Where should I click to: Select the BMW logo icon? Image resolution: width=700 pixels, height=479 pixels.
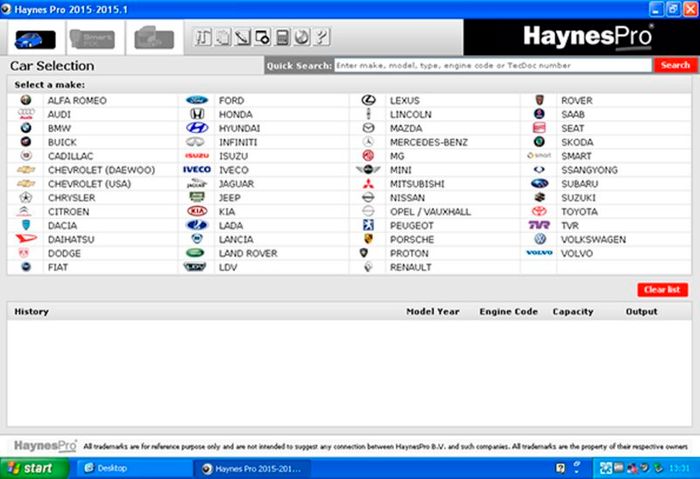(x=26, y=128)
